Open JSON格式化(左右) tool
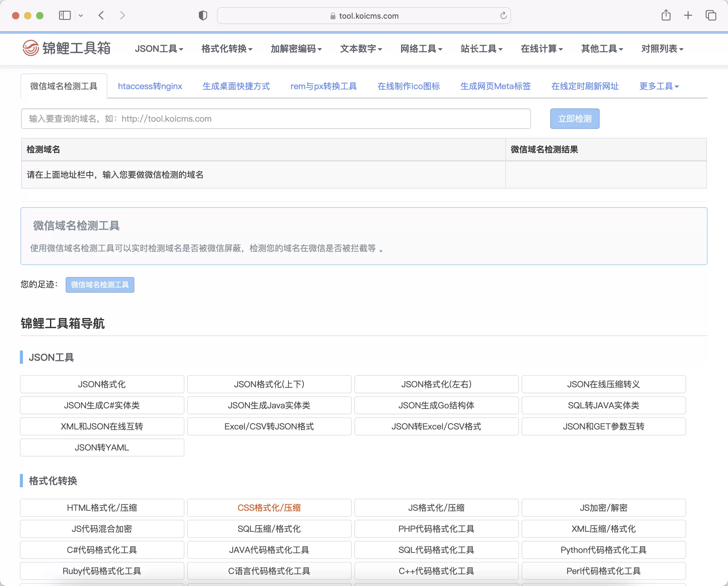728x586 pixels. point(436,384)
